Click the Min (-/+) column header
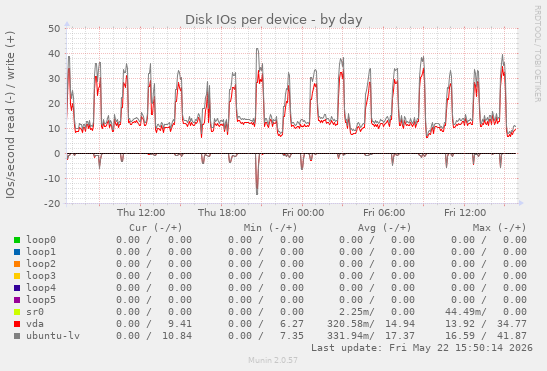Viewport: 547px width, 371px height. coord(270,228)
